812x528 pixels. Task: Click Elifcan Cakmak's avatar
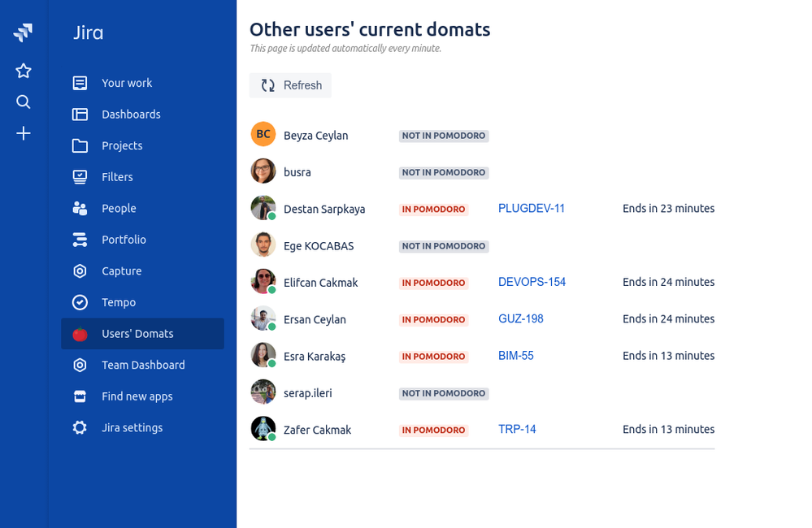(x=263, y=281)
